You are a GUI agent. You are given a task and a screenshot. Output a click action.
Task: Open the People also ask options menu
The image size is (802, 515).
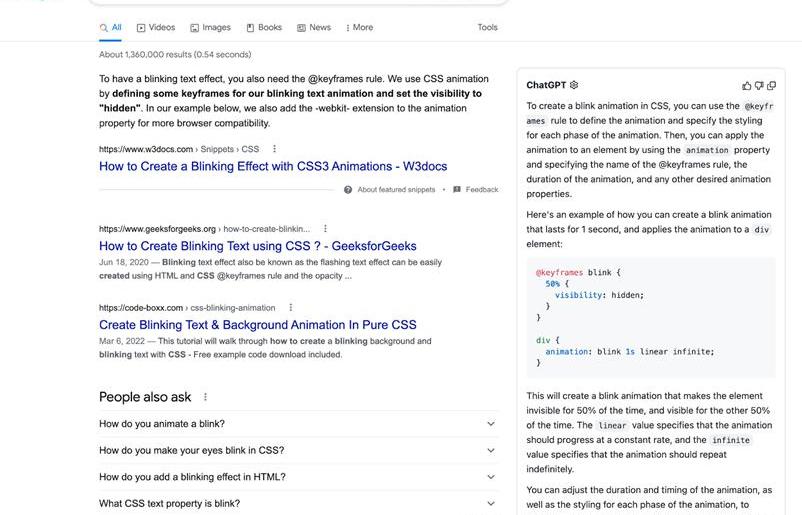[205, 397]
